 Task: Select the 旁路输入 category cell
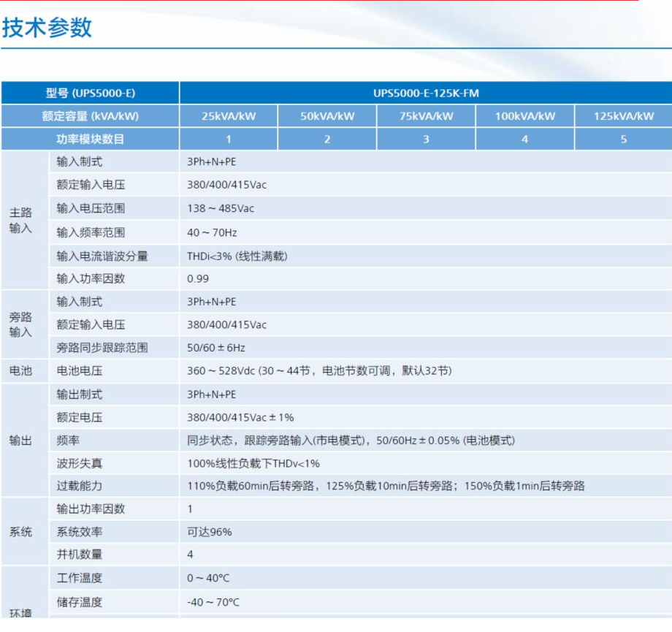[24, 324]
